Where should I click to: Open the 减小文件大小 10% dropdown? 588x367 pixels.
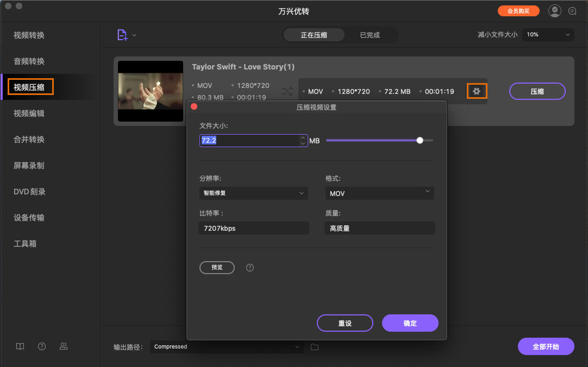point(548,34)
